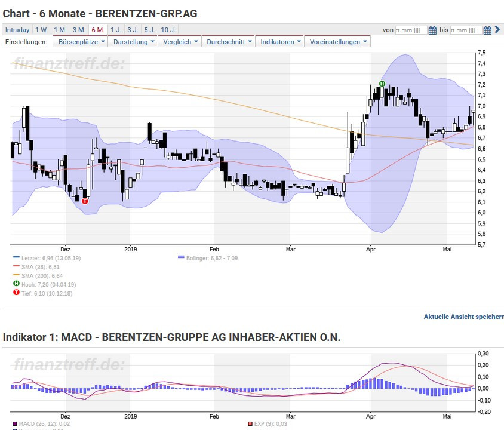Open the Voreinstellungen dropdown

(x=337, y=42)
